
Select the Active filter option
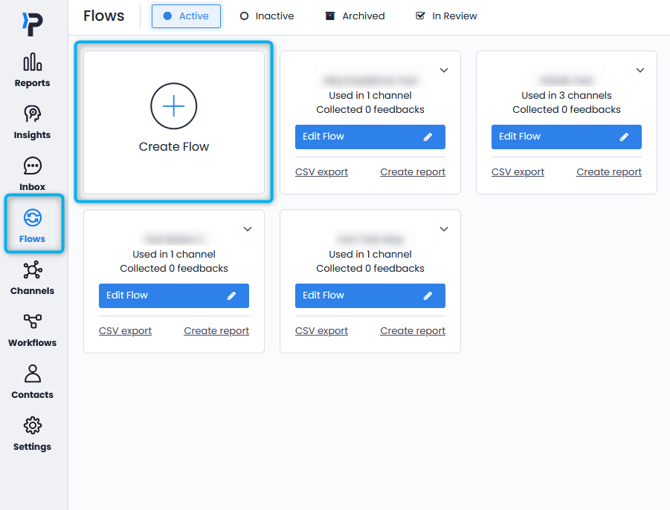[186, 16]
